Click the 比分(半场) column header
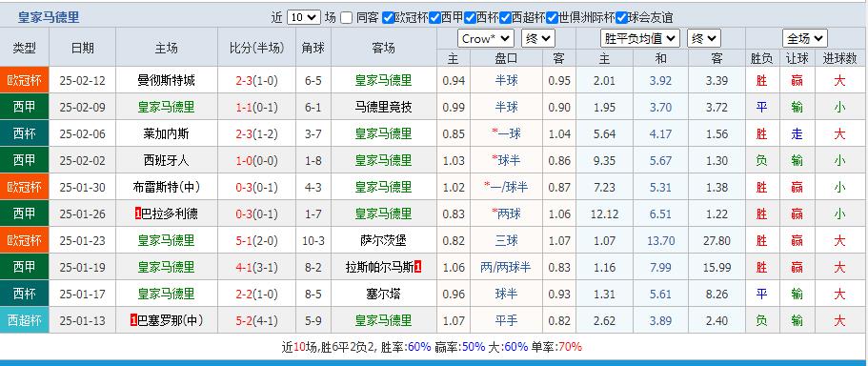Image resolution: width=868 pixels, height=366 pixels. click(257, 48)
